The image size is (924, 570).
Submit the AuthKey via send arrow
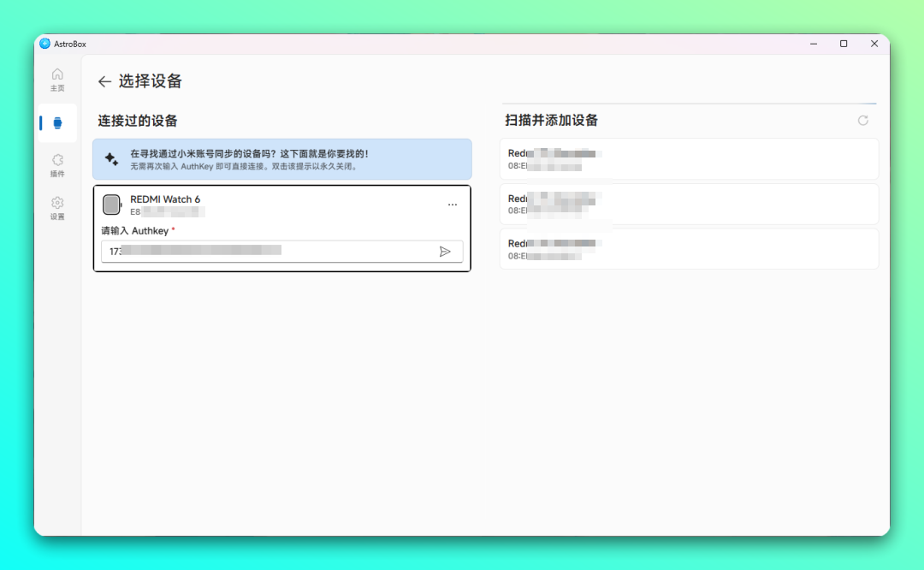click(446, 251)
